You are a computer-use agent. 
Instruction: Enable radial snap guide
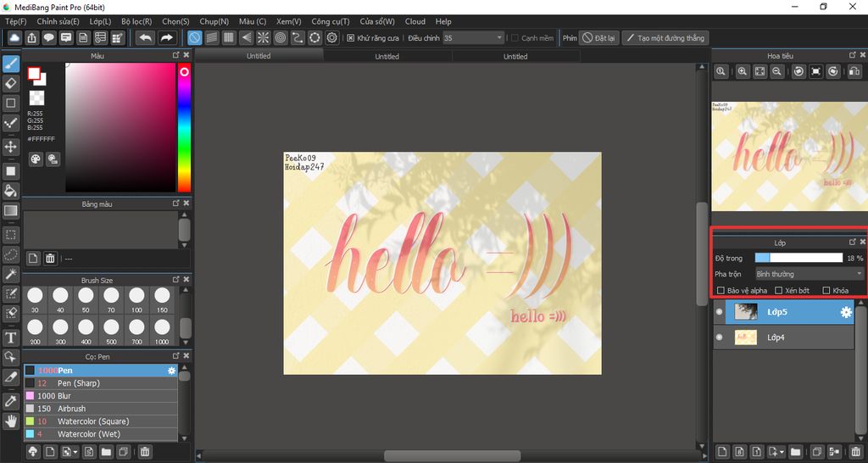[263, 37]
